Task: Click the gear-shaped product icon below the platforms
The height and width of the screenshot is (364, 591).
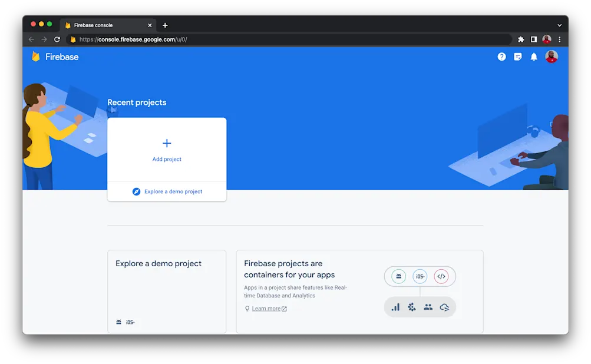Action: [411, 306]
